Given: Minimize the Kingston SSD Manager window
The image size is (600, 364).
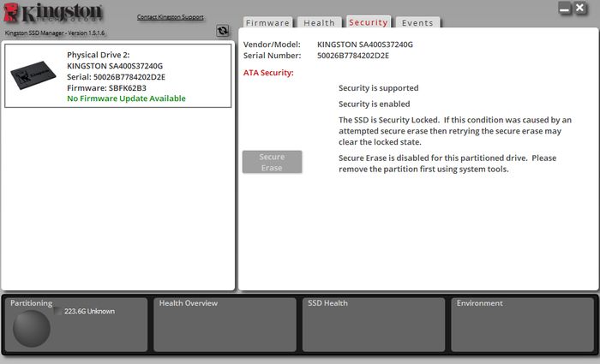Looking at the screenshot, I should tap(566, 8).
